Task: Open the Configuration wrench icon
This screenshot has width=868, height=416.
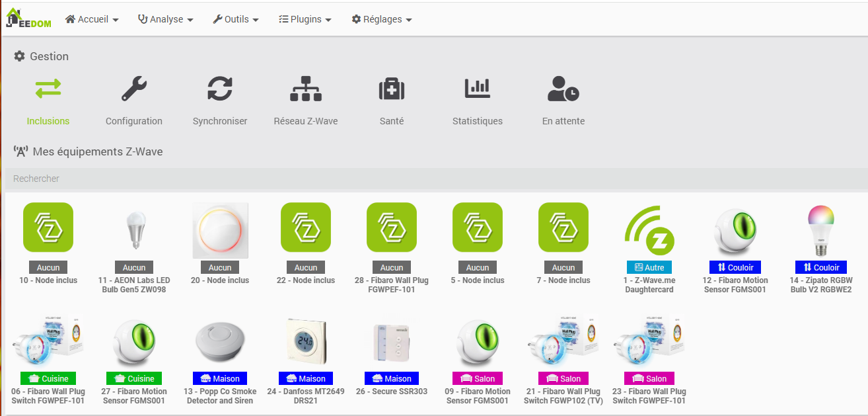Action: tap(134, 88)
